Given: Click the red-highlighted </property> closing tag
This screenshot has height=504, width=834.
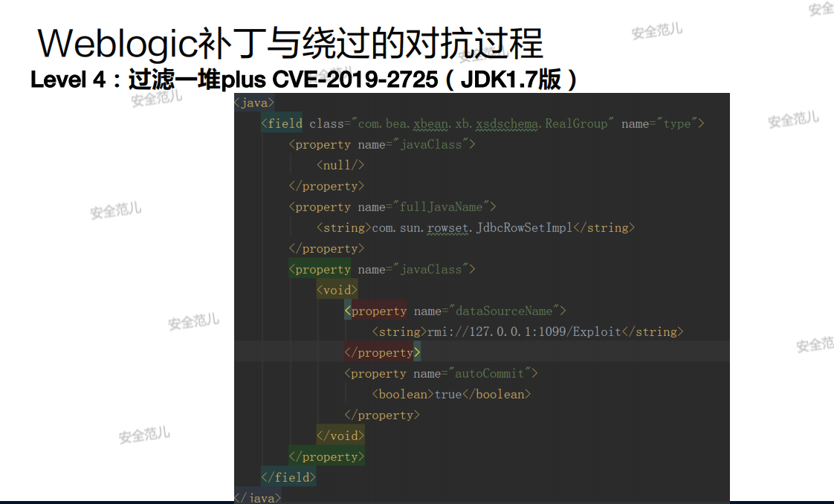Looking at the screenshot, I should [x=382, y=352].
